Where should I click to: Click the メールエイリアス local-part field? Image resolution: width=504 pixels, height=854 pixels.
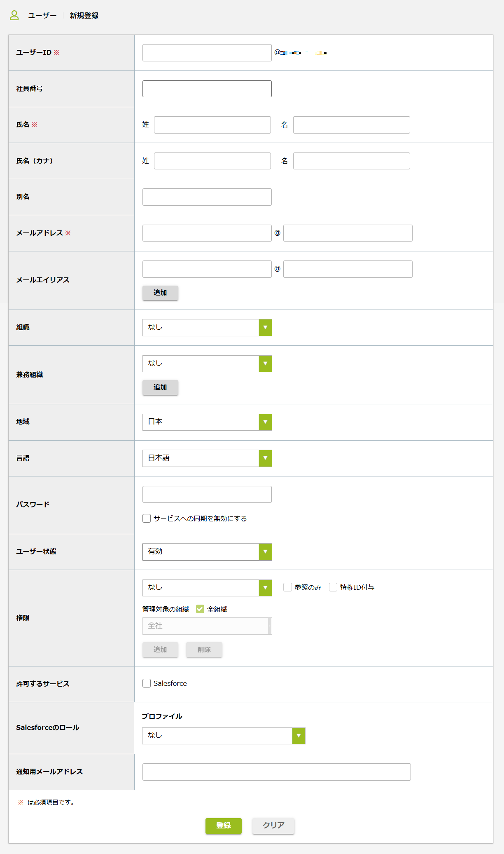(207, 269)
